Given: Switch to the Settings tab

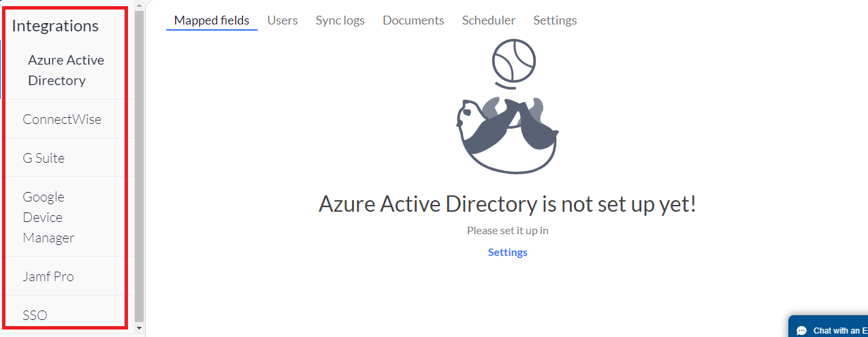Looking at the screenshot, I should pos(555,20).
